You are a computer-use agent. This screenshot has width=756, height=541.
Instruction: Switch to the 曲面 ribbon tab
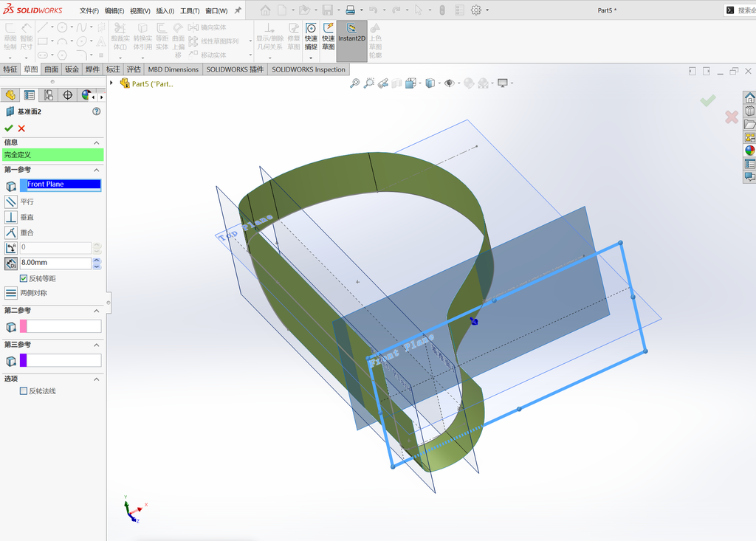tap(52, 69)
